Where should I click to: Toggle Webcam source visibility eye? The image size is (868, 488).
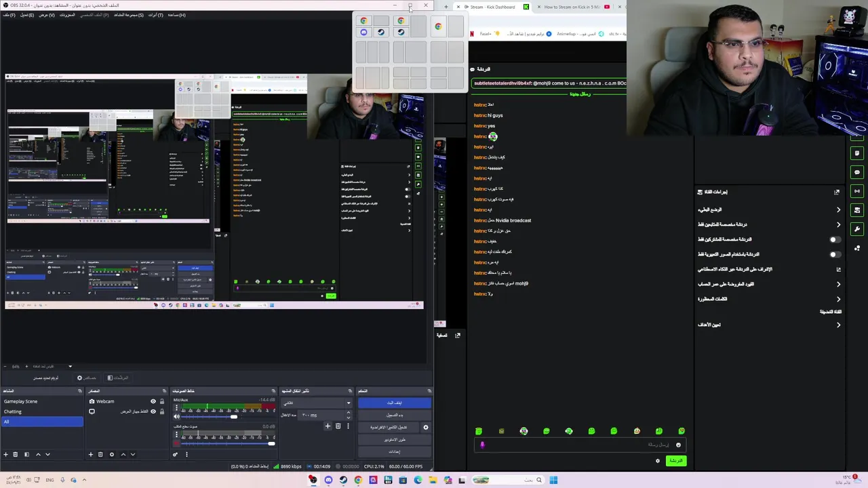click(x=153, y=401)
